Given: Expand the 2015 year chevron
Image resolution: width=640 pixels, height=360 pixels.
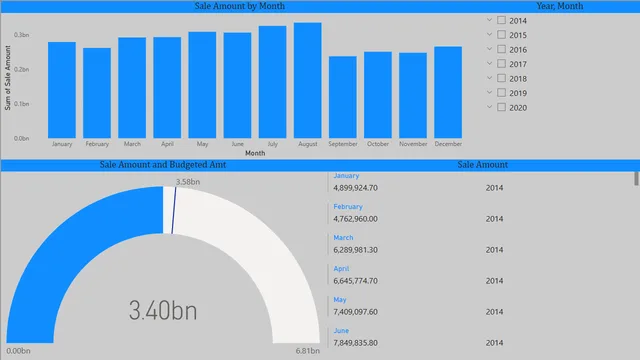Looking at the screenshot, I should [x=489, y=35].
